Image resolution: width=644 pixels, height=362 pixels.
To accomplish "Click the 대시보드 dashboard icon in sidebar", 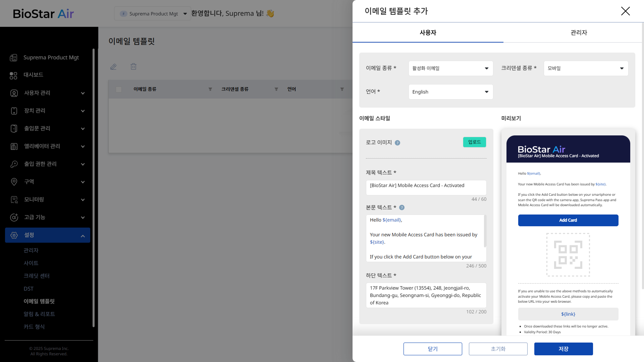I will (x=13, y=75).
